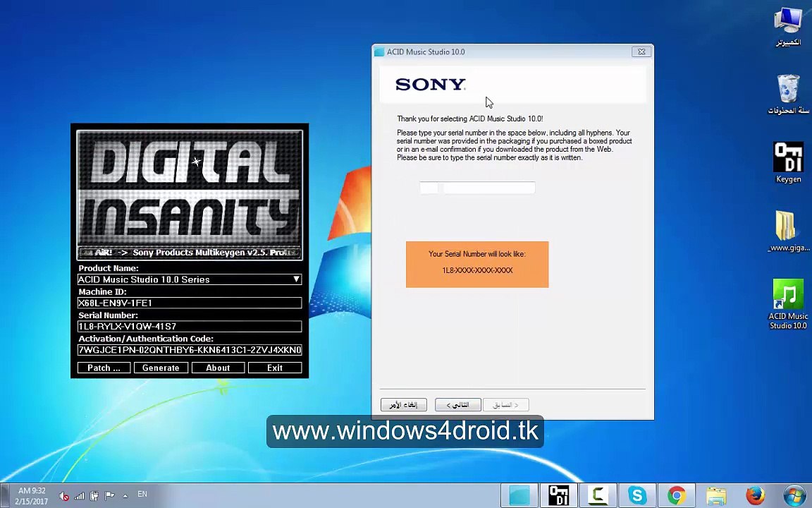
Task: Click the '1L8-XXXX-XXXX-XXXX' sample serial text
Action: coord(477,270)
